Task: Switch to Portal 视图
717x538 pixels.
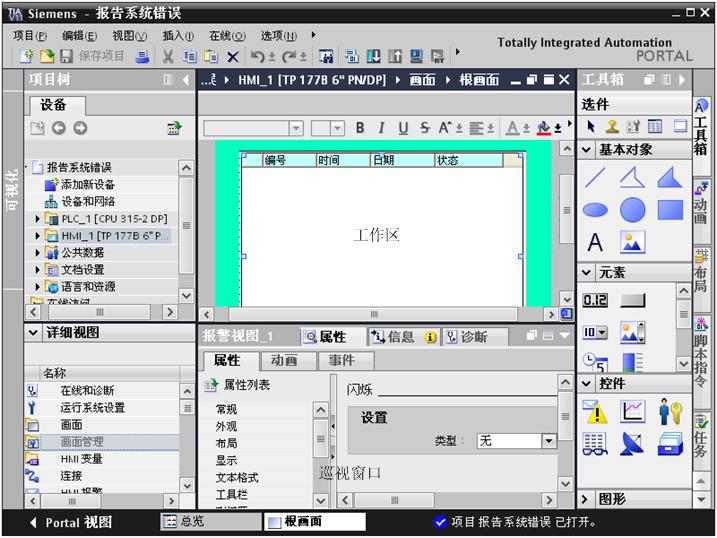Action: [71, 522]
